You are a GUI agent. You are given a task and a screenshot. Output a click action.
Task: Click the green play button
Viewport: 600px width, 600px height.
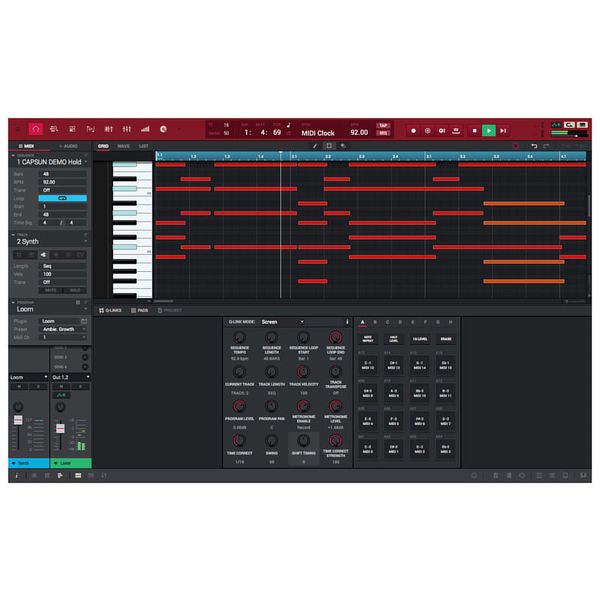[x=489, y=130]
